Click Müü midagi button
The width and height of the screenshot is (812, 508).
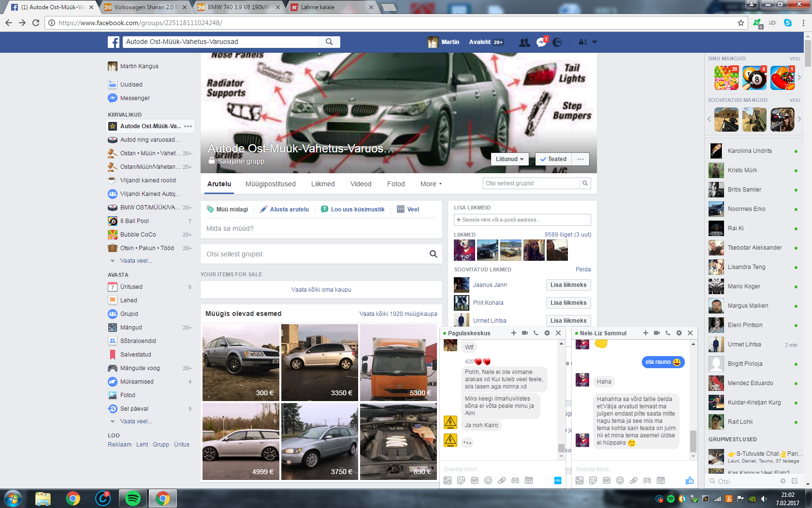click(227, 209)
